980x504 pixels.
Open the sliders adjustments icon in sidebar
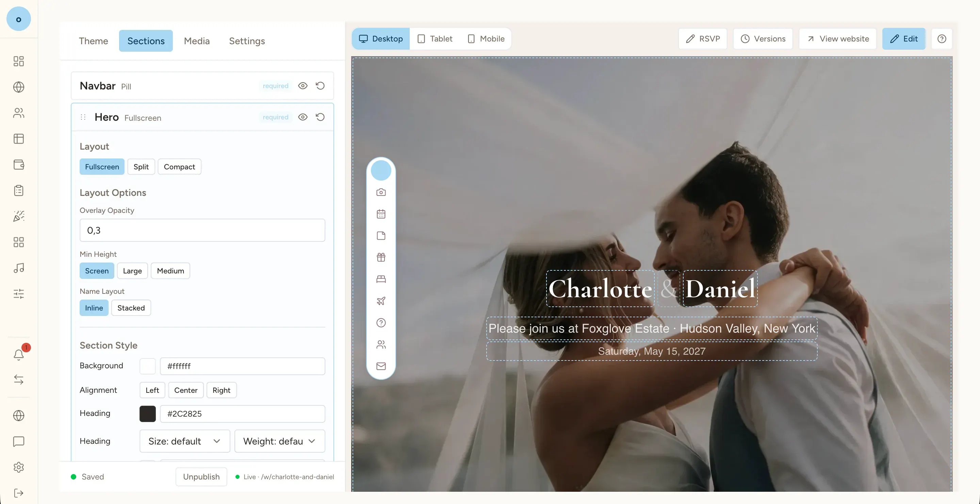(19, 294)
